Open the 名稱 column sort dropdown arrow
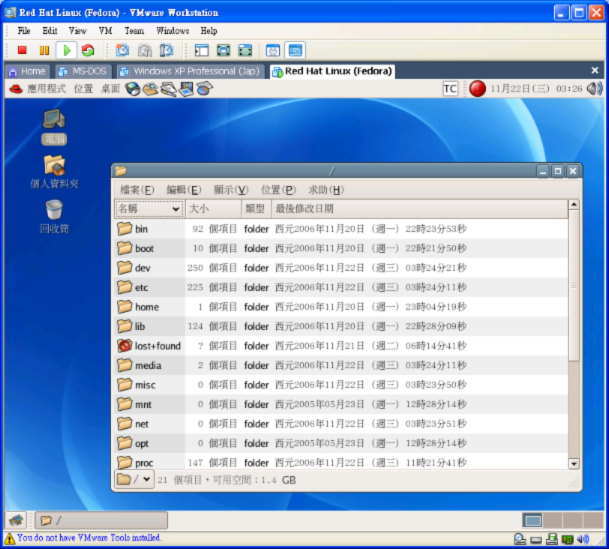 coord(175,209)
